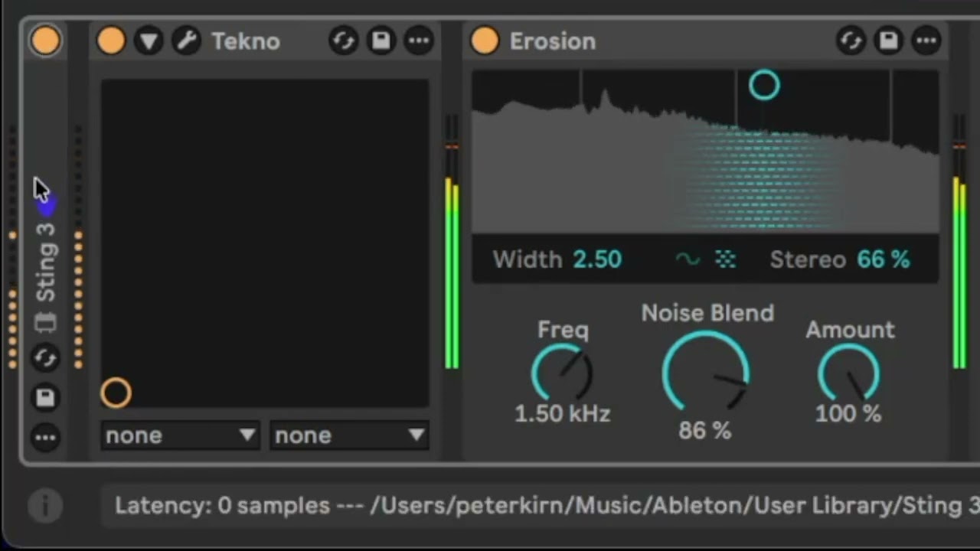The image size is (980, 551).
Task: Click the teal frequency handle in Erosion display
Action: (764, 85)
